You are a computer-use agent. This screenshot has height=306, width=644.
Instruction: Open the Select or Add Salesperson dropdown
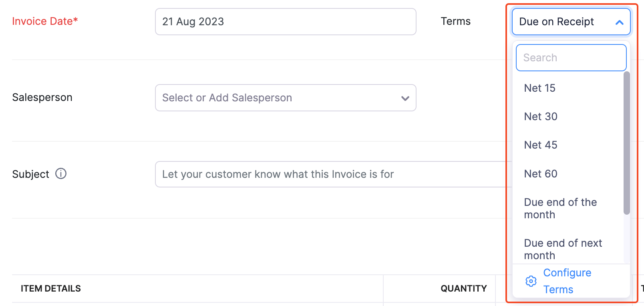point(286,98)
